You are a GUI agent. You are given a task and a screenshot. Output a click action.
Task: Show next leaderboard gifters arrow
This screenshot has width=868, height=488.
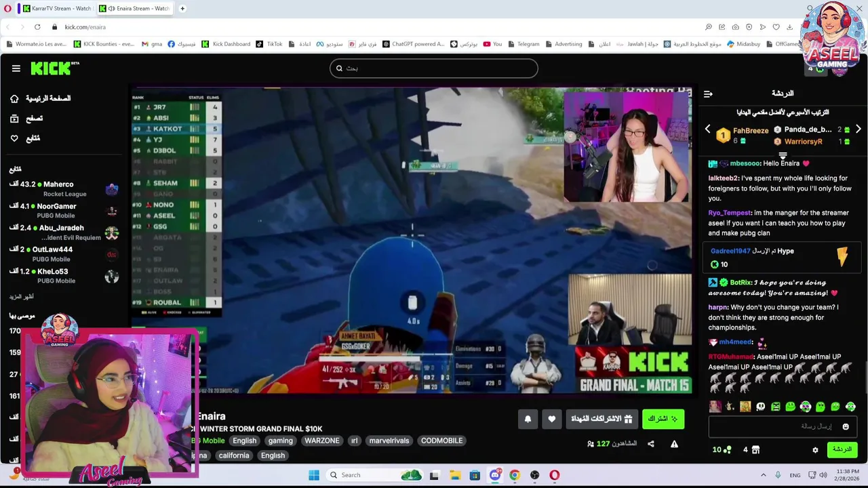(x=859, y=129)
